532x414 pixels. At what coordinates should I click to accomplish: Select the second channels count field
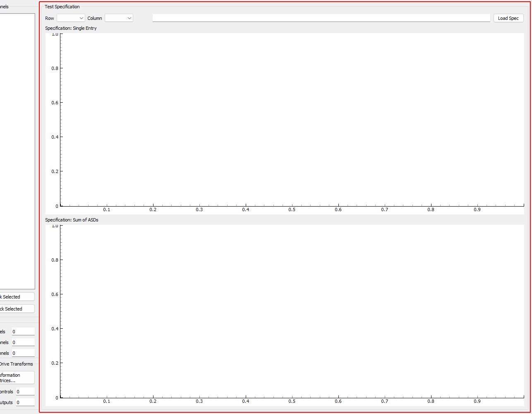23,342
